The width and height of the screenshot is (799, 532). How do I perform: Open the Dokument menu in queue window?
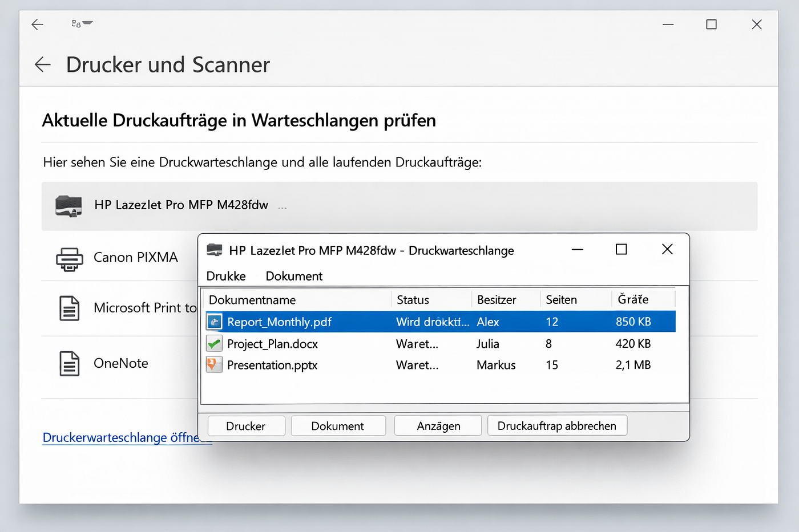pos(294,276)
